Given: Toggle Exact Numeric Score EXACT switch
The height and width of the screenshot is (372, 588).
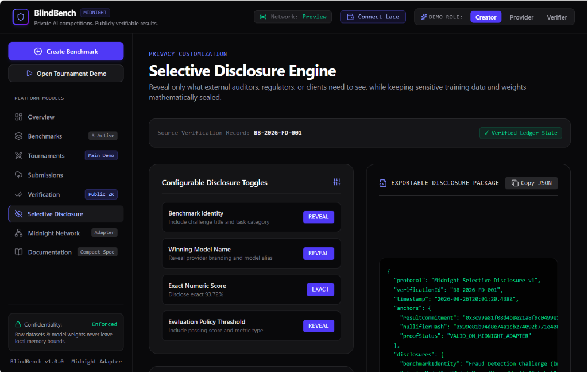Looking at the screenshot, I should (320, 289).
